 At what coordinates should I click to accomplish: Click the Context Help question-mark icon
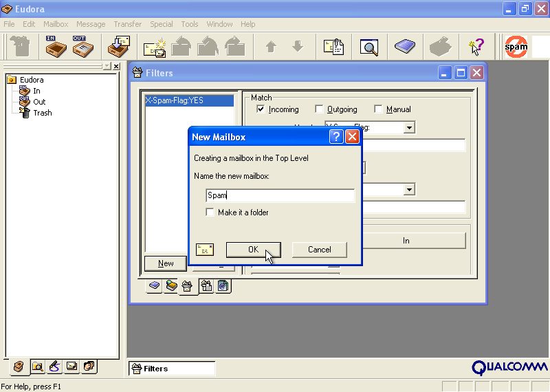coord(476,47)
